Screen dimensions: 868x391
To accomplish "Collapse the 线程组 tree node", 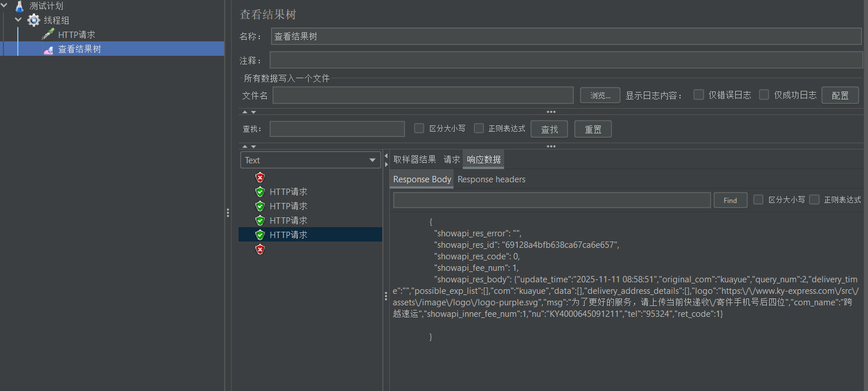I will pyautogui.click(x=18, y=20).
